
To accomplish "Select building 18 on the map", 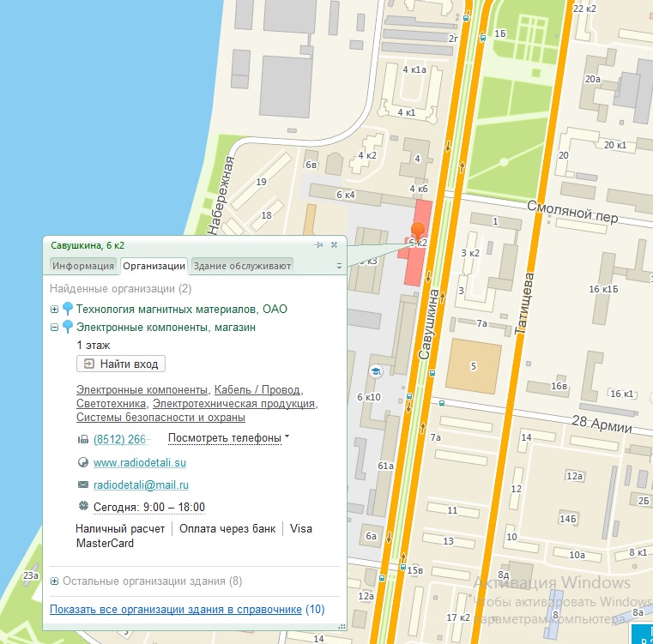I will point(267,215).
